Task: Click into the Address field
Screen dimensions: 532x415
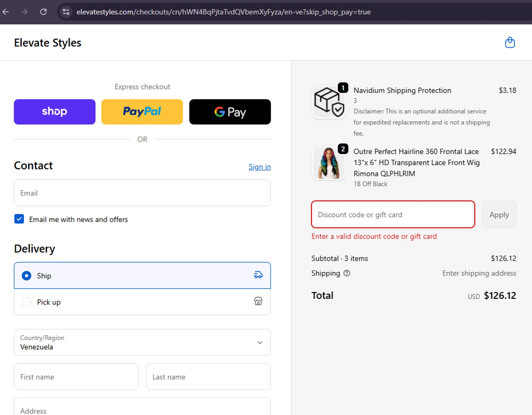Action: coord(142,407)
